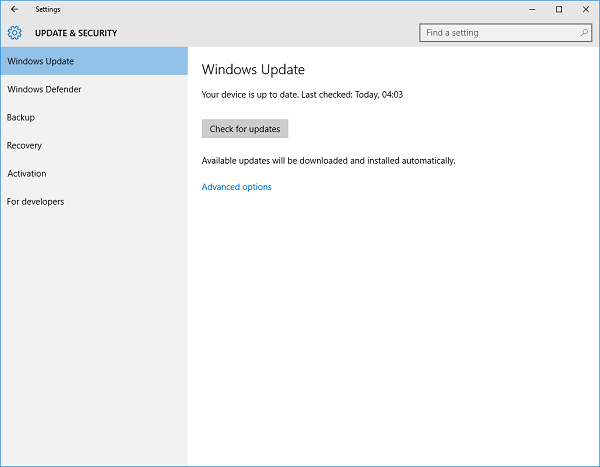Open Windows Defender settings
The height and width of the screenshot is (467, 600).
click(94, 89)
